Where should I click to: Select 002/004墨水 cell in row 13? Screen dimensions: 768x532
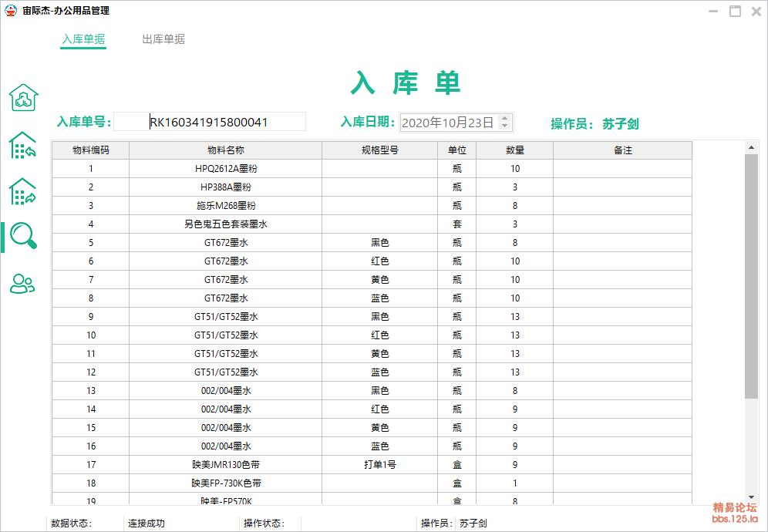226,391
